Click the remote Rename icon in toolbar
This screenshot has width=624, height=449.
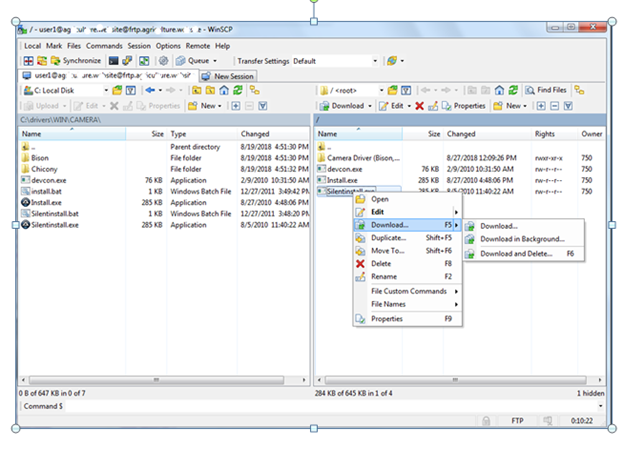click(x=433, y=106)
